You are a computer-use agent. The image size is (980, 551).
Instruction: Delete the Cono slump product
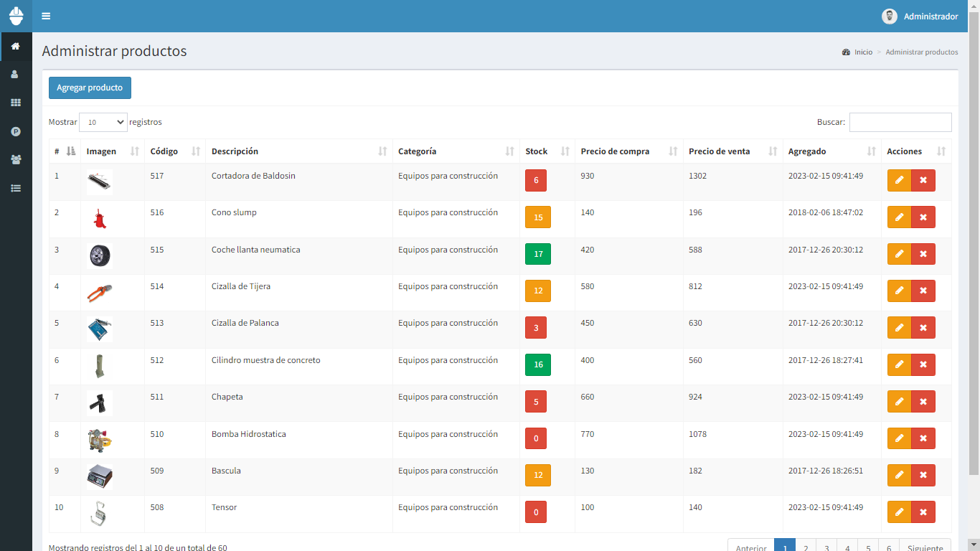[923, 217]
